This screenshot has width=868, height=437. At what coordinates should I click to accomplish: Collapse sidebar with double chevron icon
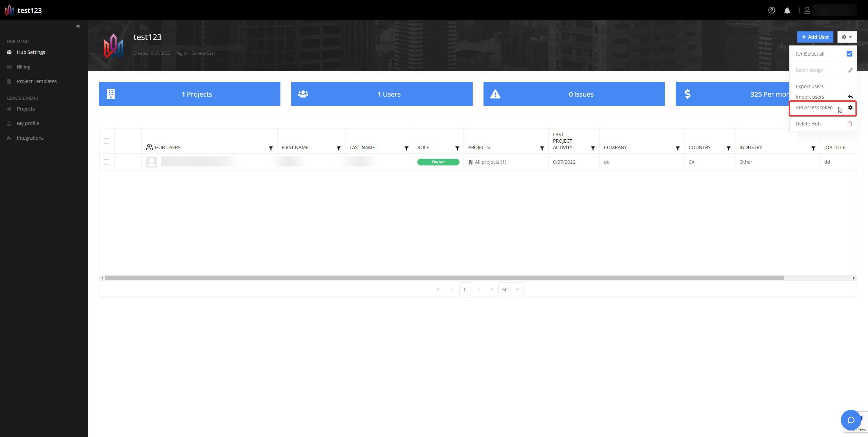pyautogui.click(x=78, y=26)
